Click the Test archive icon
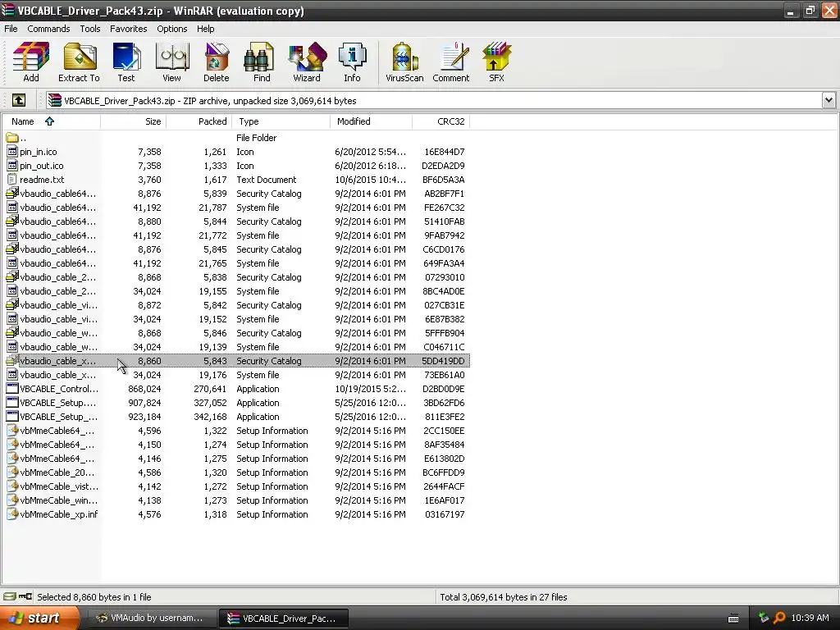This screenshot has height=630, width=840. click(x=126, y=62)
